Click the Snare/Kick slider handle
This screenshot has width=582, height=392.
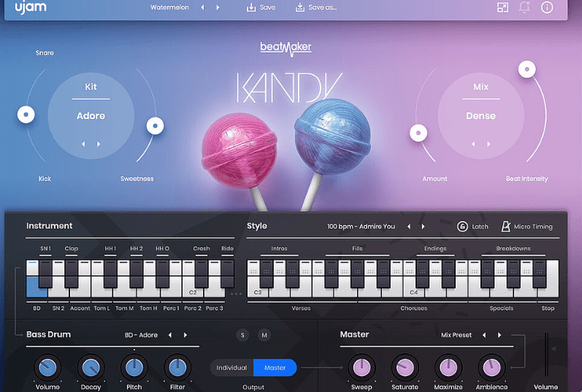tap(26, 115)
